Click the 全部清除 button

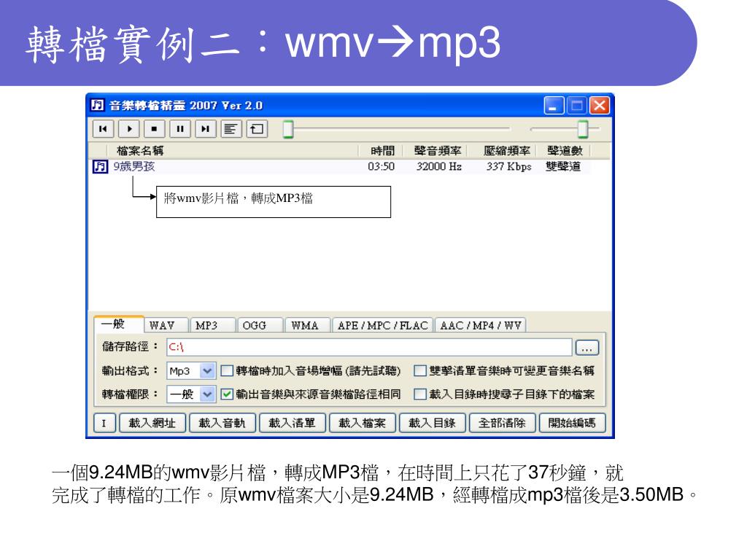(x=502, y=423)
